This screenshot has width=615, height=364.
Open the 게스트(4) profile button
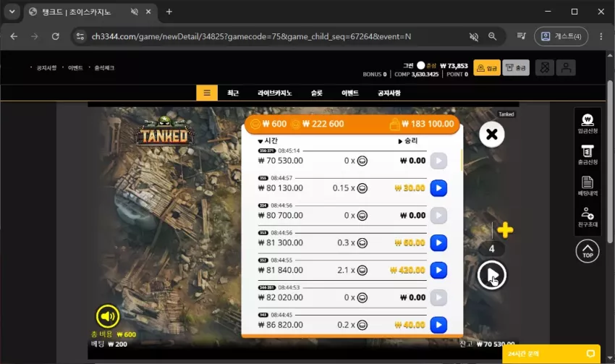tap(561, 36)
